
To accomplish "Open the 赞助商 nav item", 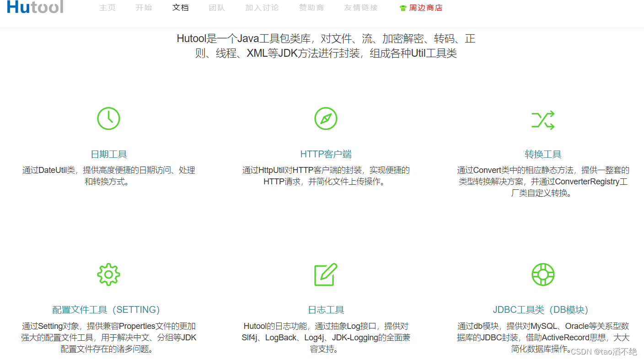I will pos(311,8).
